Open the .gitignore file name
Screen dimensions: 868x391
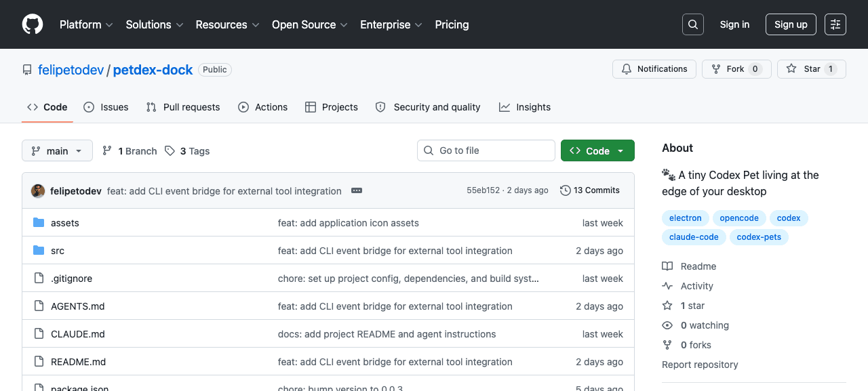71,279
